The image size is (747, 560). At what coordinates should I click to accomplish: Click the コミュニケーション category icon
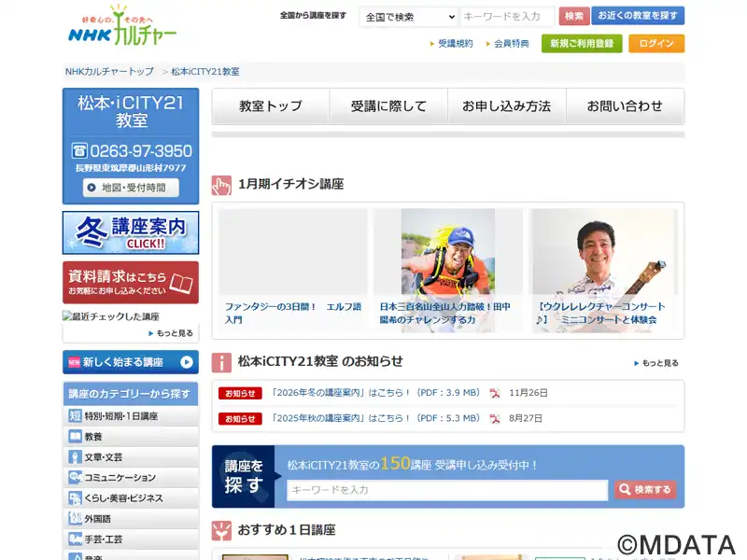(x=76, y=478)
